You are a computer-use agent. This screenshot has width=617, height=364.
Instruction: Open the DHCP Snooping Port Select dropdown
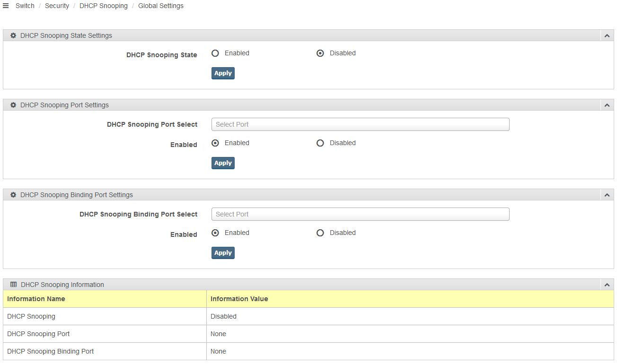[x=360, y=124]
